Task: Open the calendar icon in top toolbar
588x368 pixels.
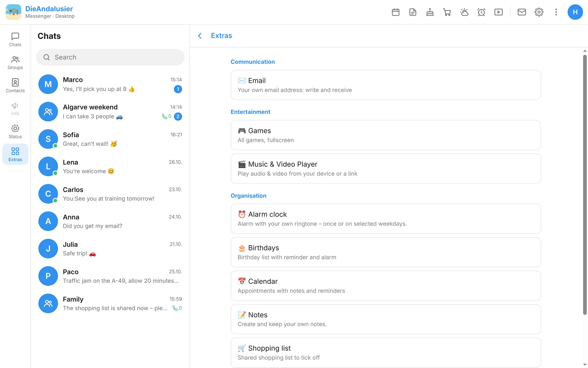Action: click(x=396, y=12)
